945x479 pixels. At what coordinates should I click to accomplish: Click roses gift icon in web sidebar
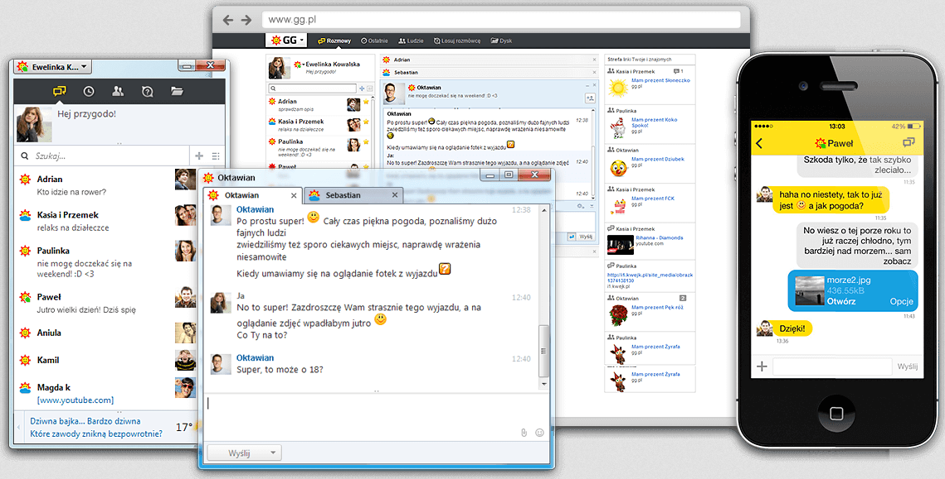(618, 315)
